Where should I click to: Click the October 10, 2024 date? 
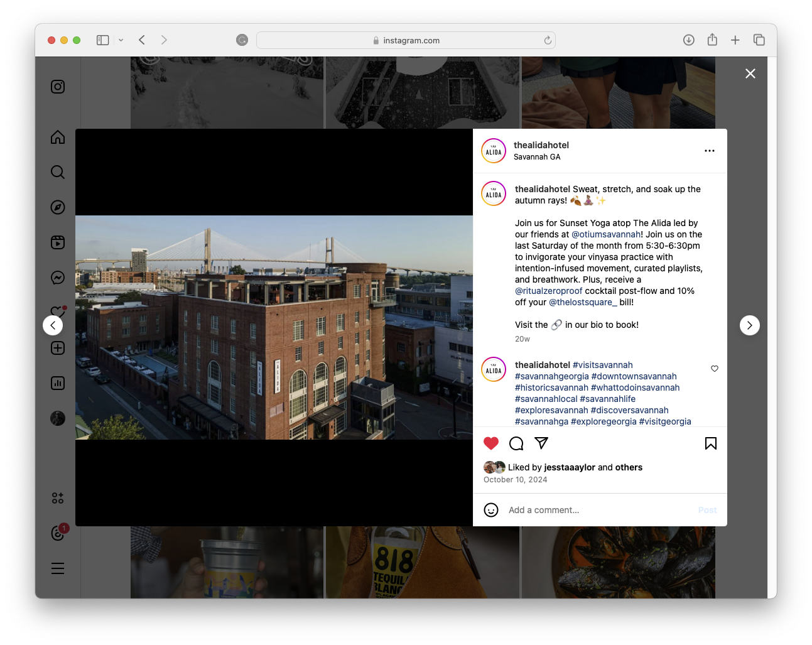pos(515,480)
